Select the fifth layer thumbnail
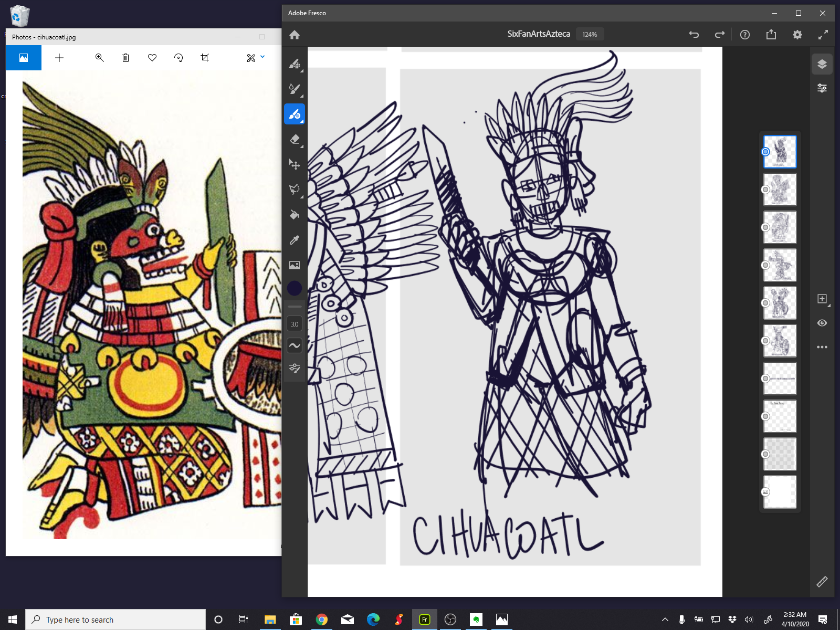This screenshot has width=840, height=630. 780,303
